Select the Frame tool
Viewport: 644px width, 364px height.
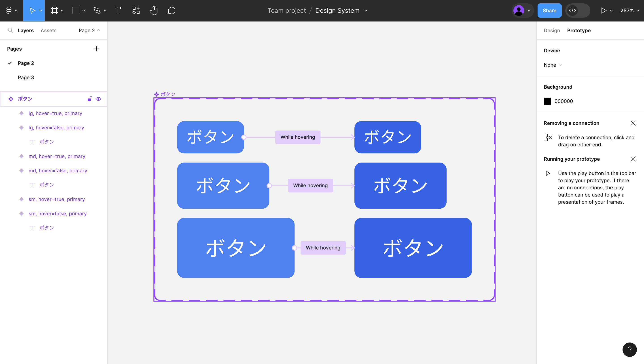pos(55,11)
